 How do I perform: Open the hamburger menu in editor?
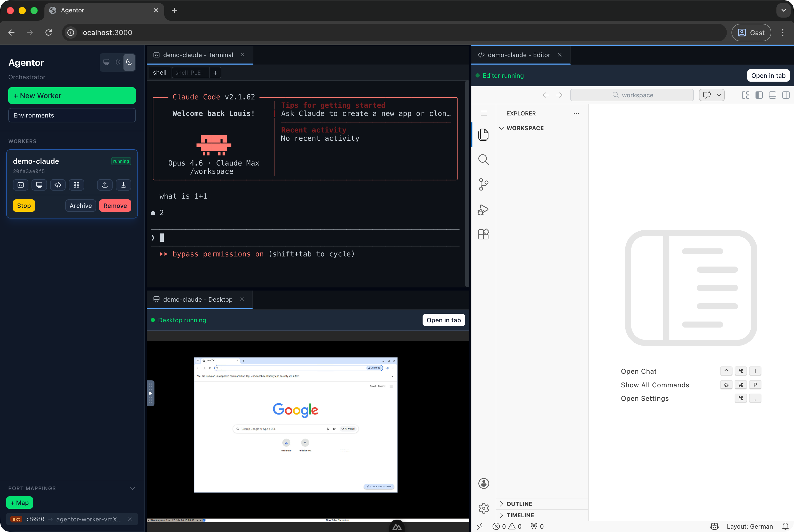point(484,113)
